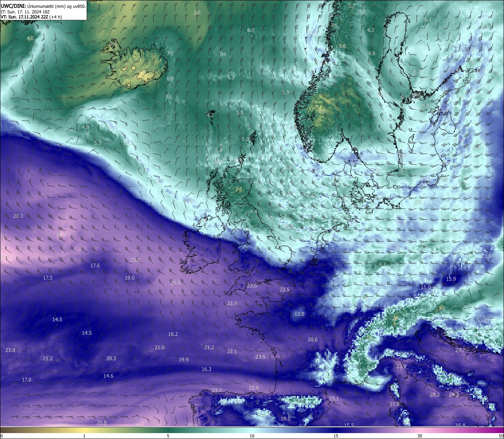
Task: Click the map value '23.1'
Action: pyautogui.click(x=334, y=398)
